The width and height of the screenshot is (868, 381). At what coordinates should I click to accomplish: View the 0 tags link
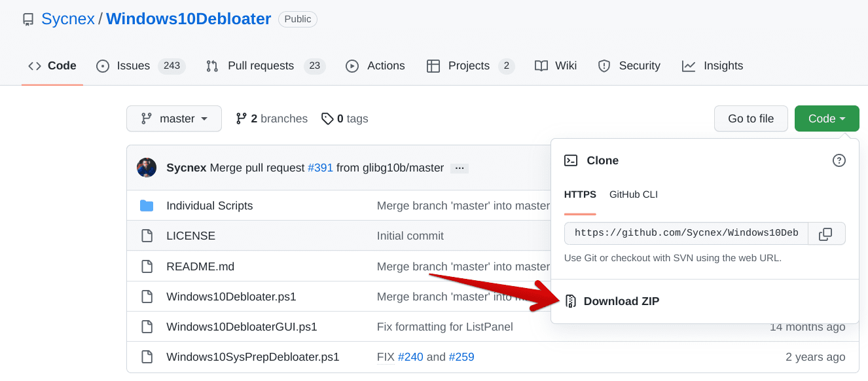[344, 118]
